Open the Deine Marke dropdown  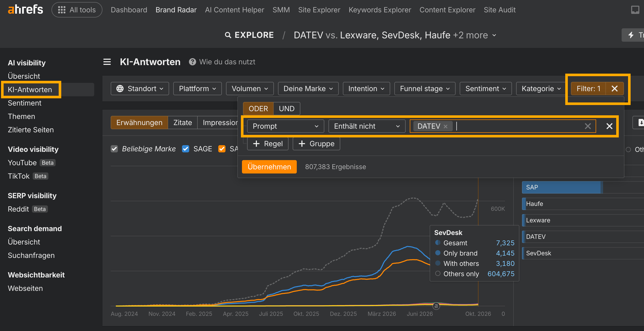(x=308, y=89)
